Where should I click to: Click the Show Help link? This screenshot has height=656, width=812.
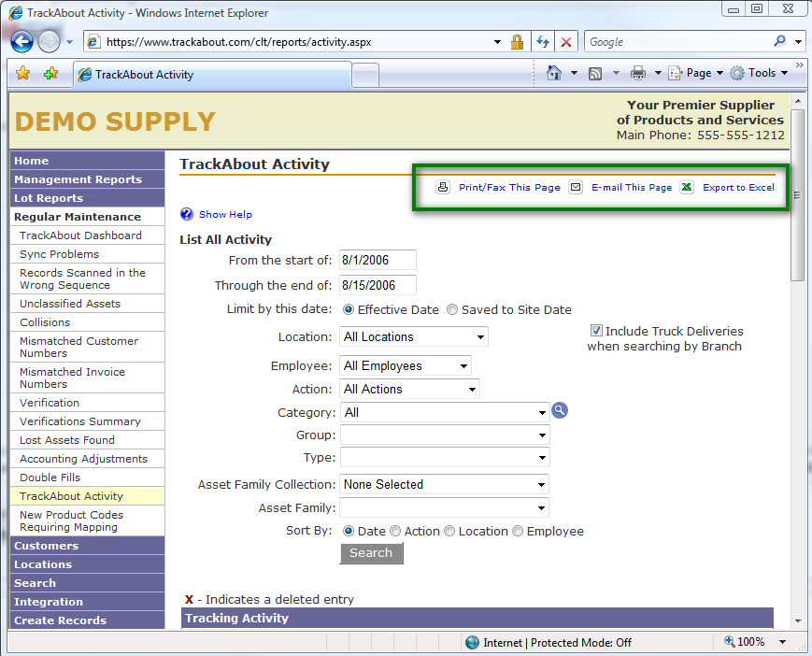225,214
